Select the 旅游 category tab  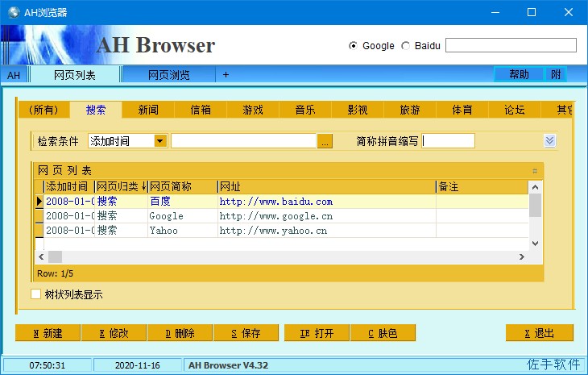(x=410, y=110)
